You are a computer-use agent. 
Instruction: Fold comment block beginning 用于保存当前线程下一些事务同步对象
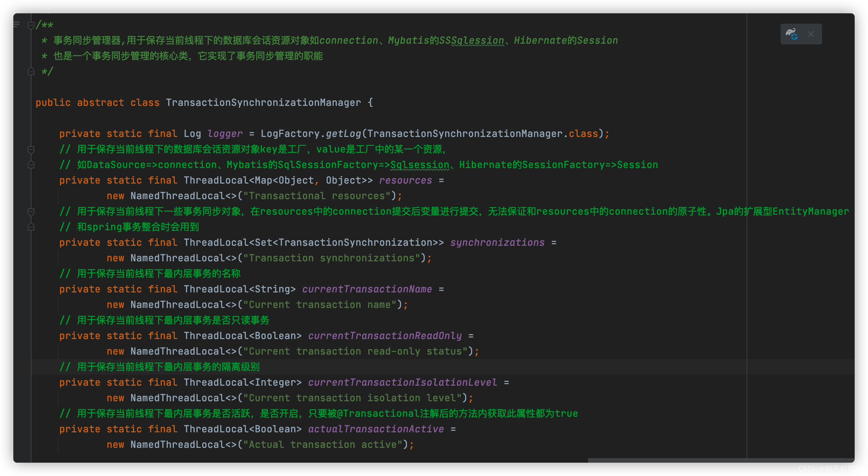31,212
